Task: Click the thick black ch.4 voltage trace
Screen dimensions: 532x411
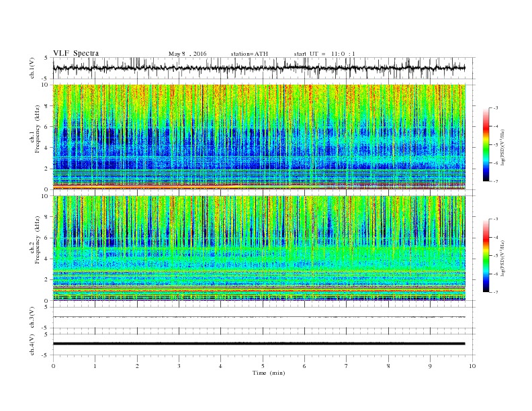Action: coord(259,344)
